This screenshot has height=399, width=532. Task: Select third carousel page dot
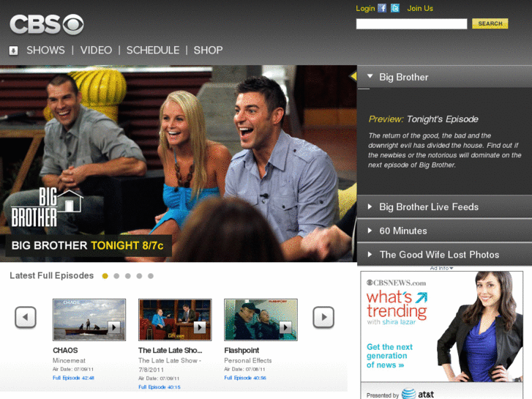pos(128,276)
